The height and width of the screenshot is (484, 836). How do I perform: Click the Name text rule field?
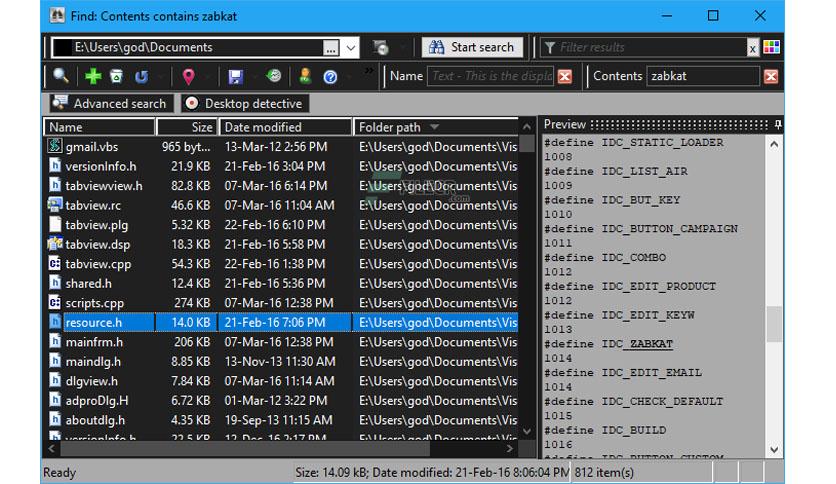492,76
